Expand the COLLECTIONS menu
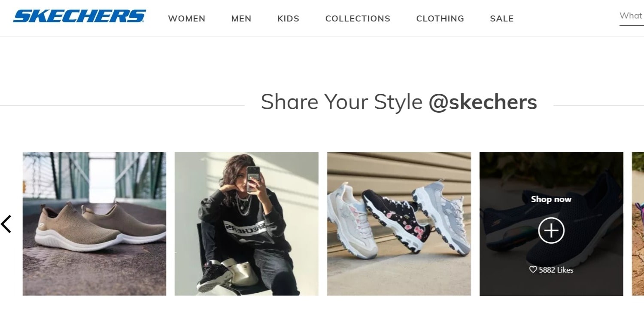Screen dimensions: 644x316 [358, 18]
